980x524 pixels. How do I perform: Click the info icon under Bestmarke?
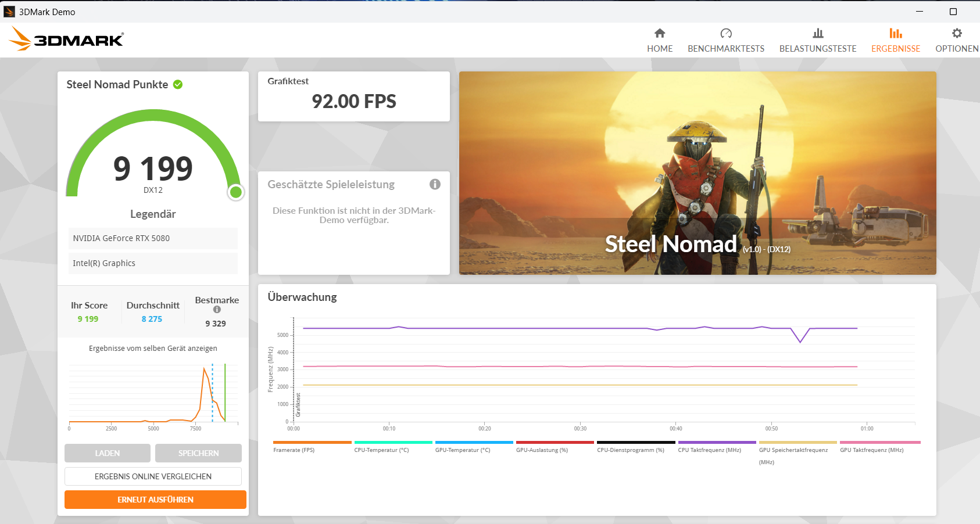(x=216, y=310)
